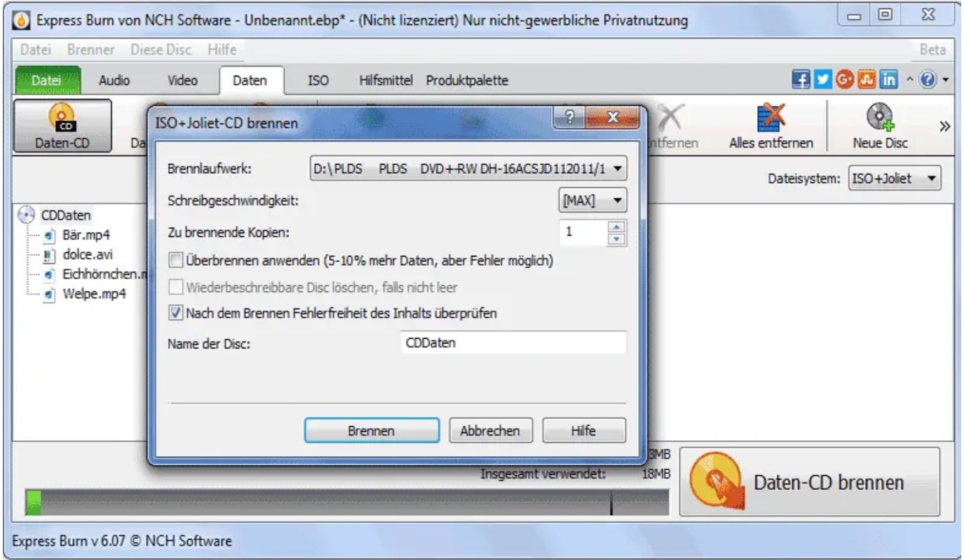
Task: Increase the number of copies to burn
Action: (617, 228)
